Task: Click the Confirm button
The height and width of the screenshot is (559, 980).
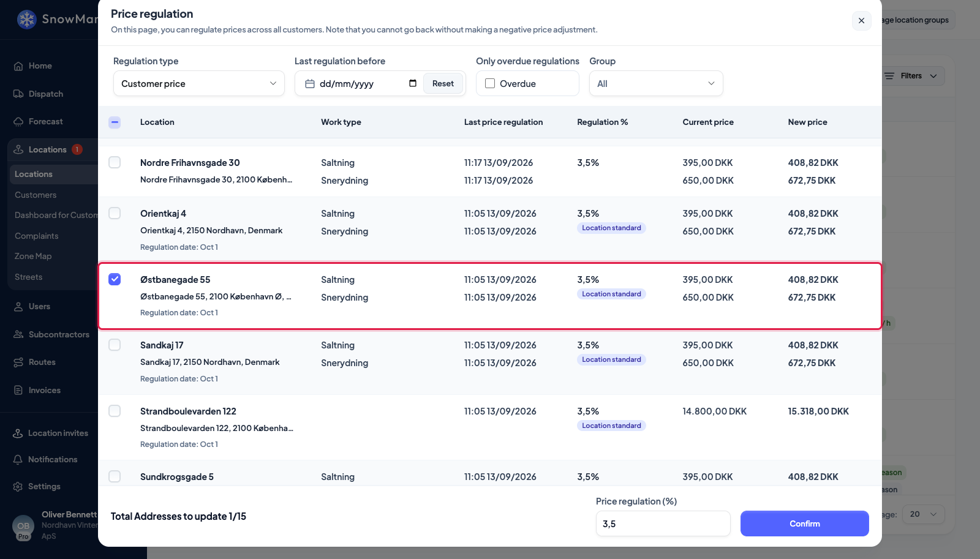Action: (804, 523)
